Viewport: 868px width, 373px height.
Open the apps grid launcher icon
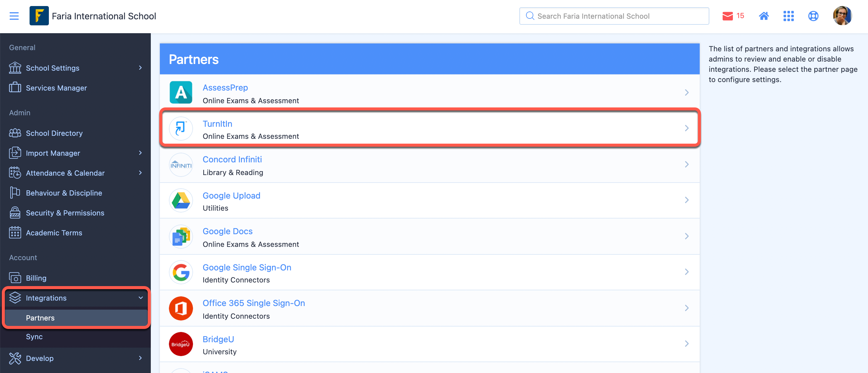click(788, 16)
